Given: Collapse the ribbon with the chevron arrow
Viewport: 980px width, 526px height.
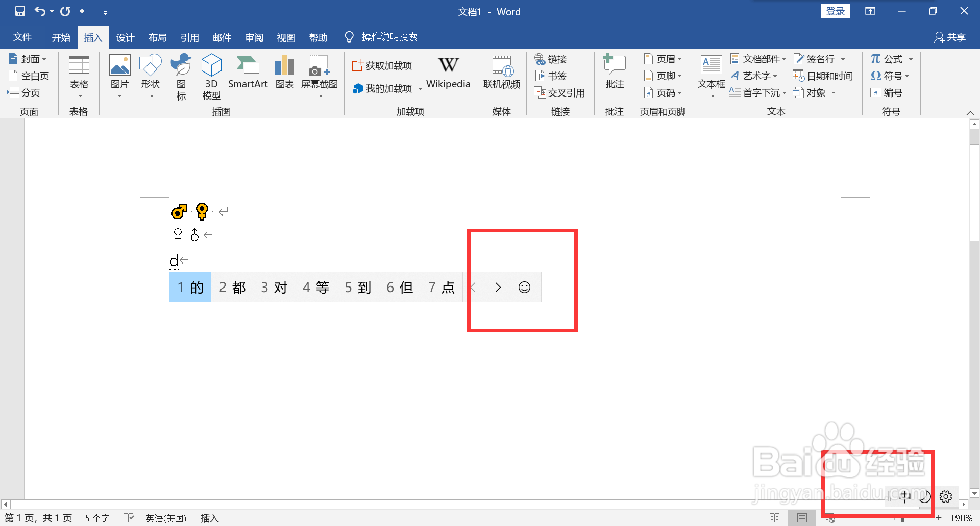Looking at the screenshot, I should click(x=970, y=113).
